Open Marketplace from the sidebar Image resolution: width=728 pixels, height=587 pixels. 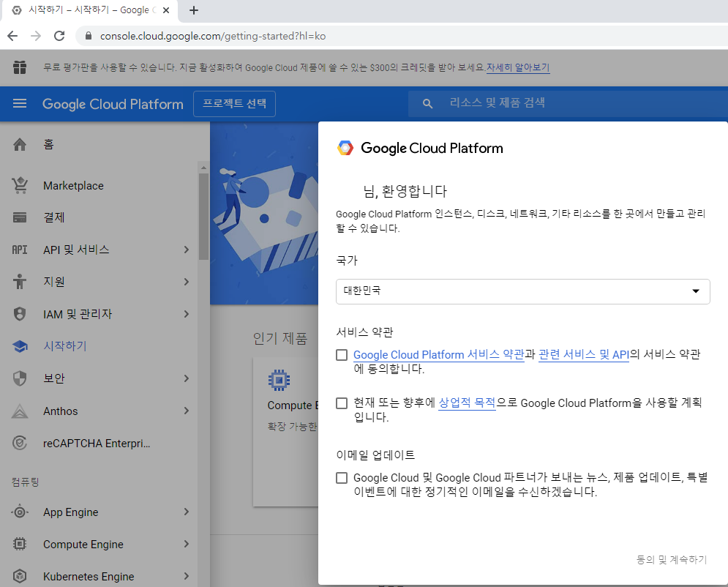[x=99, y=186]
